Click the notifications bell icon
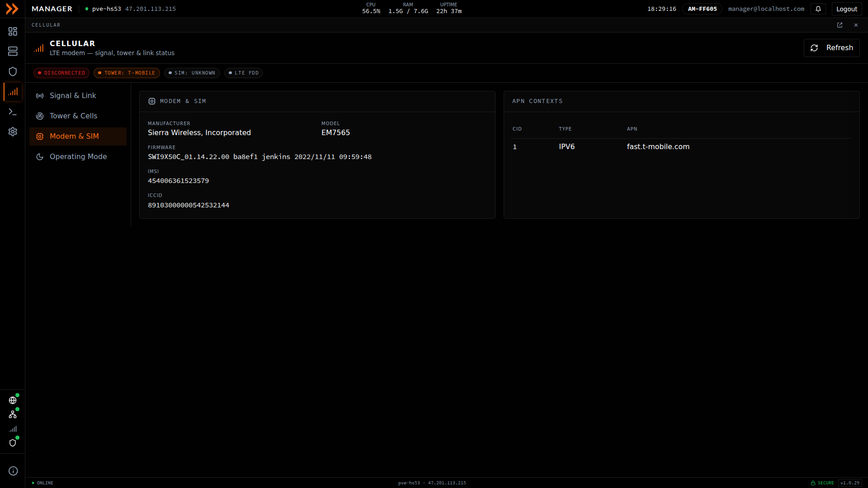The height and width of the screenshot is (488, 868). tap(818, 9)
